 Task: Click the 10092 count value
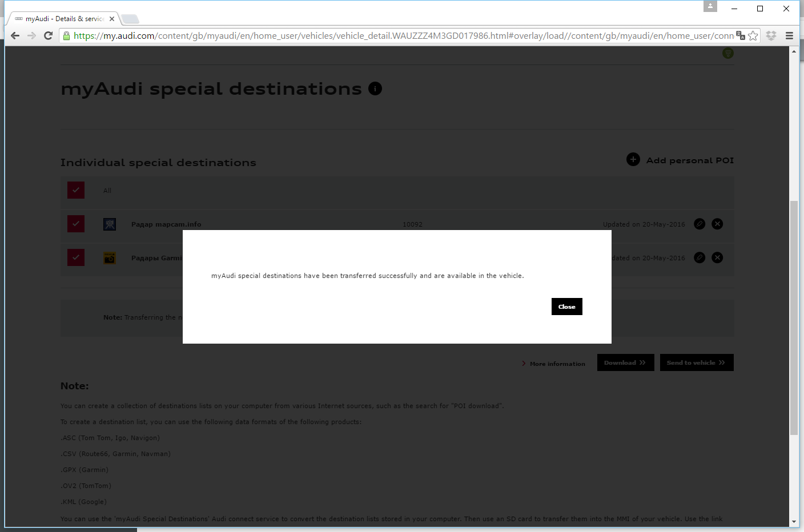point(413,224)
